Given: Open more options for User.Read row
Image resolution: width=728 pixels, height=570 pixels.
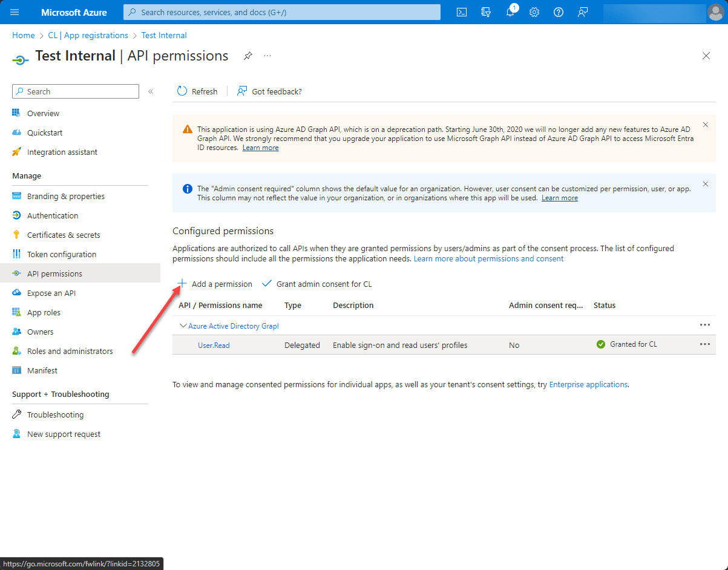Looking at the screenshot, I should point(705,344).
